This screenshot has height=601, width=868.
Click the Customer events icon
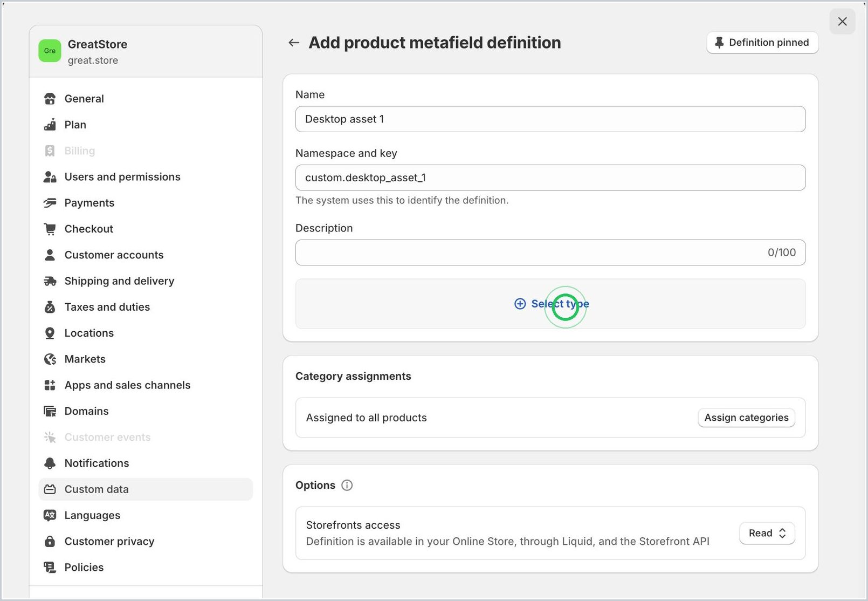pyautogui.click(x=50, y=437)
